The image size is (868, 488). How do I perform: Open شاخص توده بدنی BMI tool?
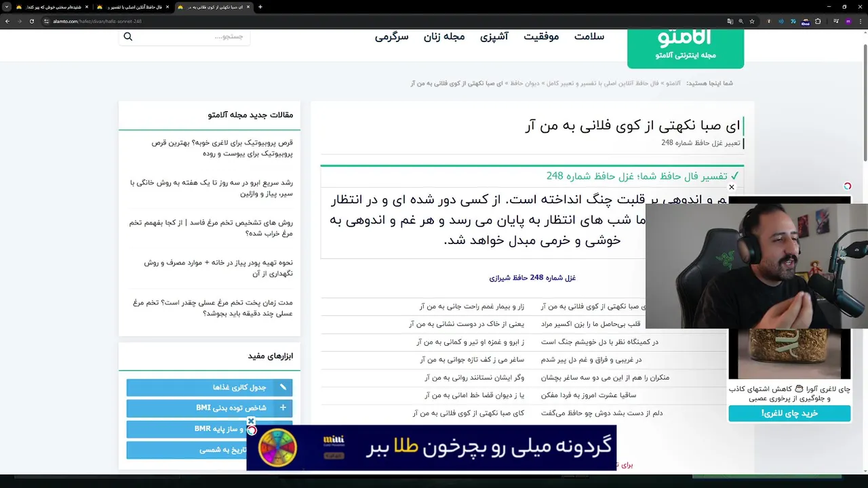click(210, 408)
